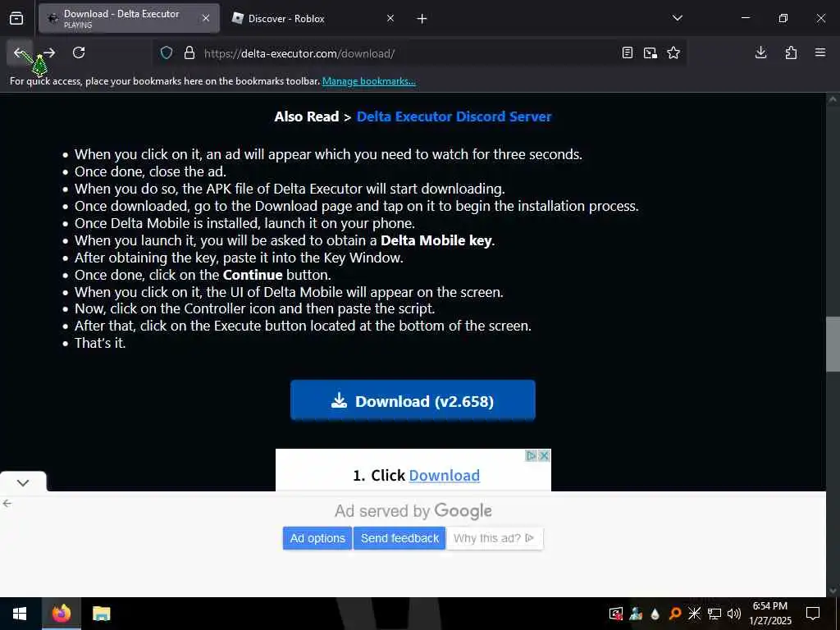Click the browser Forward arrow
Viewport: 840px width, 630px height.
click(x=49, y=52)
